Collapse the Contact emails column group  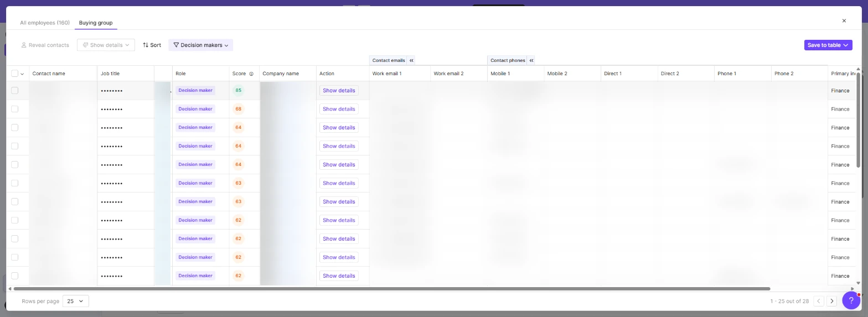coord(411,60)
